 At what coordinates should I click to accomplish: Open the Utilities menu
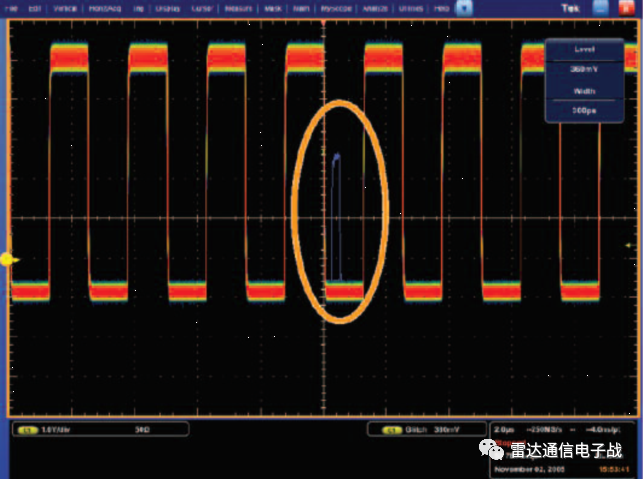point(411,8)
